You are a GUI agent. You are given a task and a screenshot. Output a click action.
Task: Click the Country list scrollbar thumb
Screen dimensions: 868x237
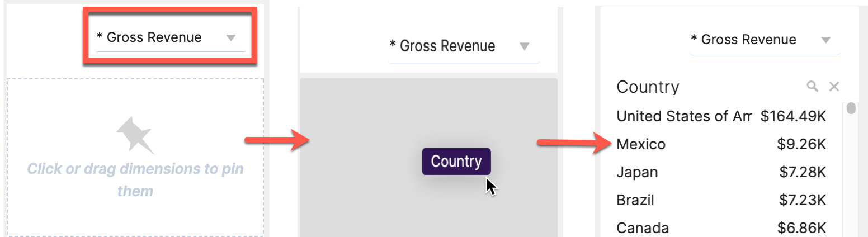click(851, 108)
